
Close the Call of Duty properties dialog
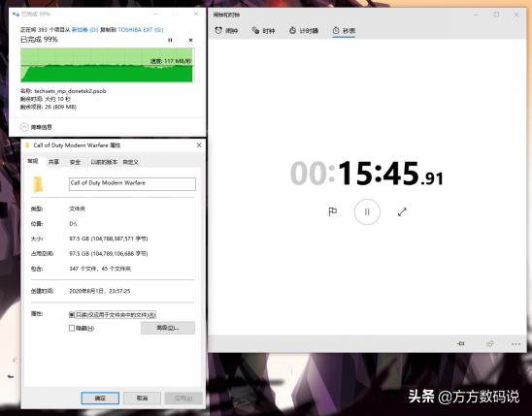tap(199, 145)
